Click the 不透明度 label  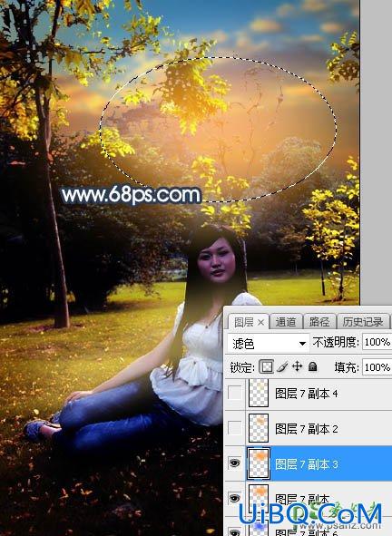[336, 342]
